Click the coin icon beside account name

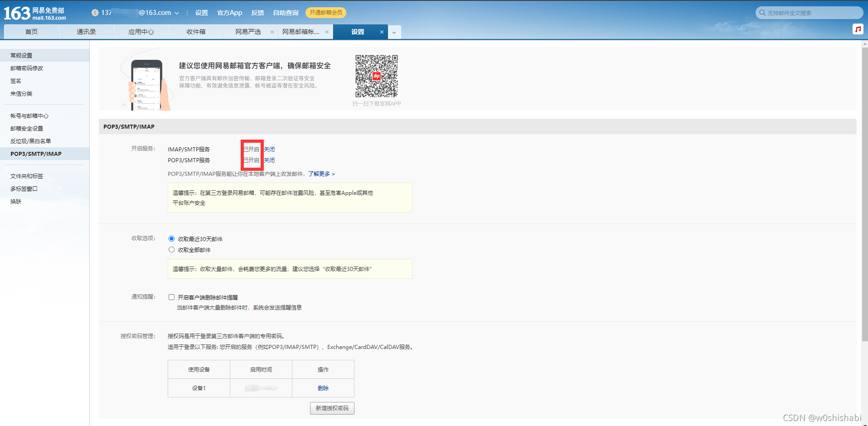[95, 13]
